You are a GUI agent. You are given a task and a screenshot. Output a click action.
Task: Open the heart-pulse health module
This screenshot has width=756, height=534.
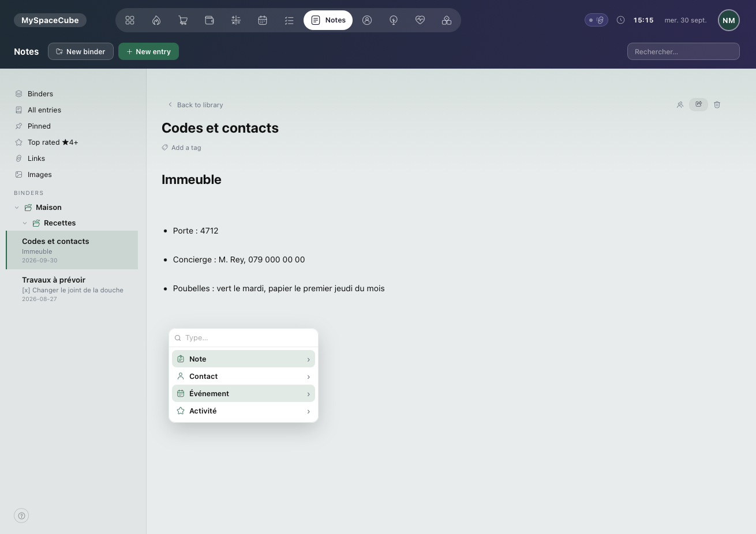pos(420,20)
